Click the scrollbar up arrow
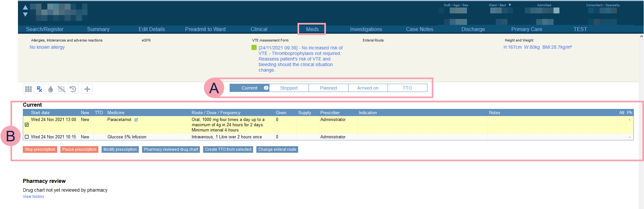 tap(641, 37)
